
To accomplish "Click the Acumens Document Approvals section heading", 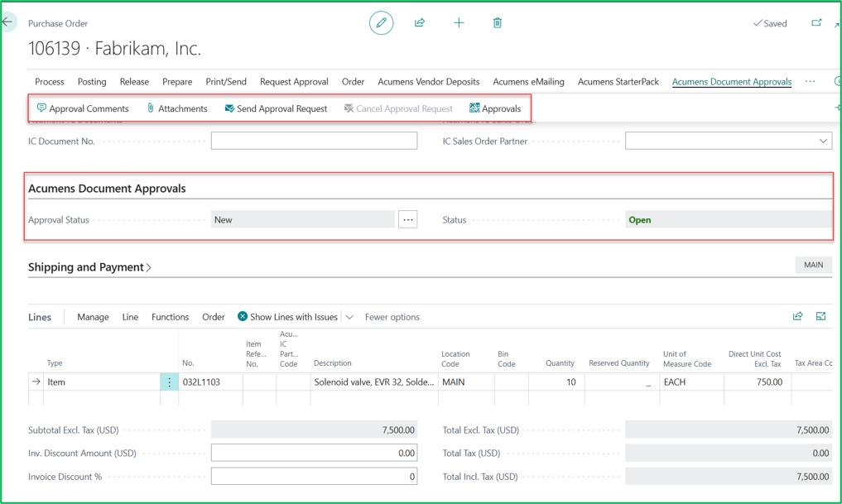I will [107, 189].
